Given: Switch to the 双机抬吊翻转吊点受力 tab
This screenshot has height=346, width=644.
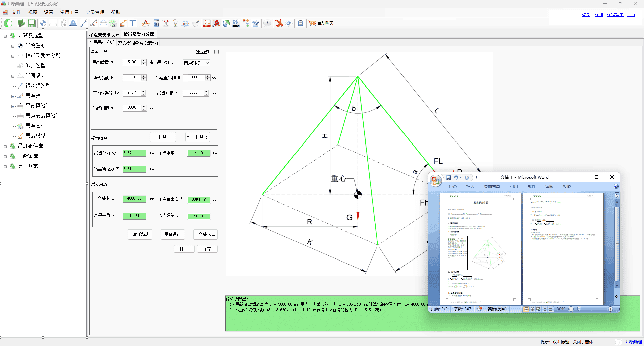Looking at the screenshot, I should [138, 43].
